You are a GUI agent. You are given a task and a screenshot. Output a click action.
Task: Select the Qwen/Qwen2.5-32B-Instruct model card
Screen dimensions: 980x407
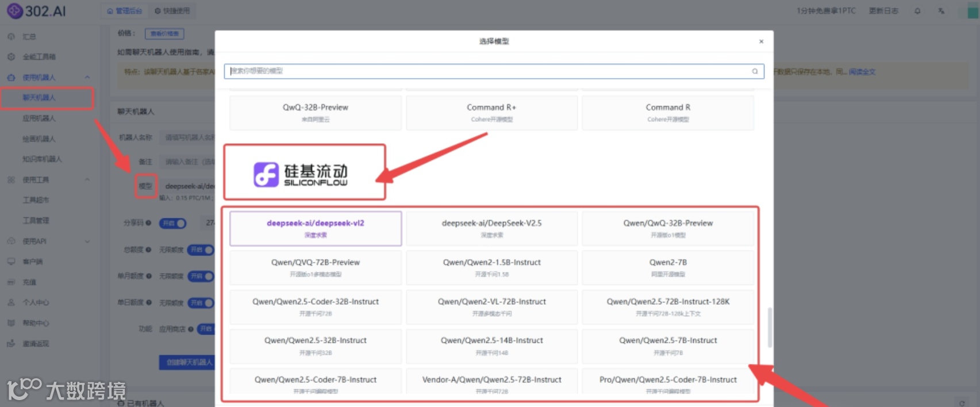[x=316, y=346]
